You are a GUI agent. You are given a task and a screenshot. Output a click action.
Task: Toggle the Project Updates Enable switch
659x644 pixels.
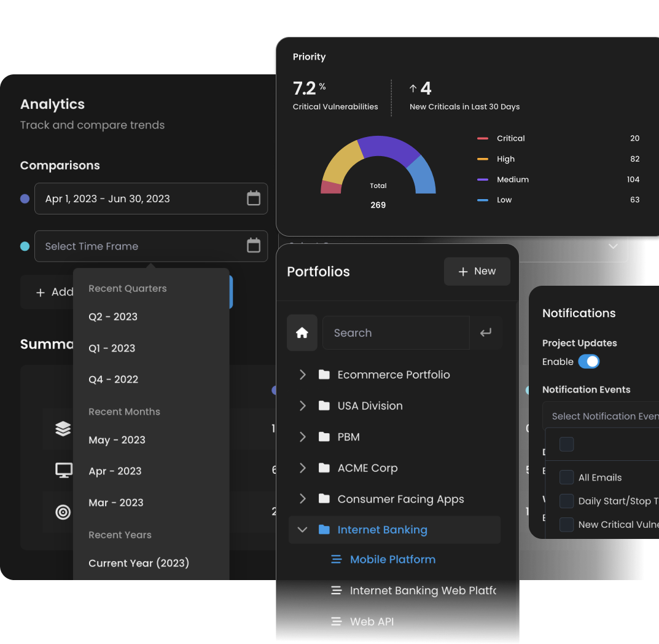click(588, 361)
